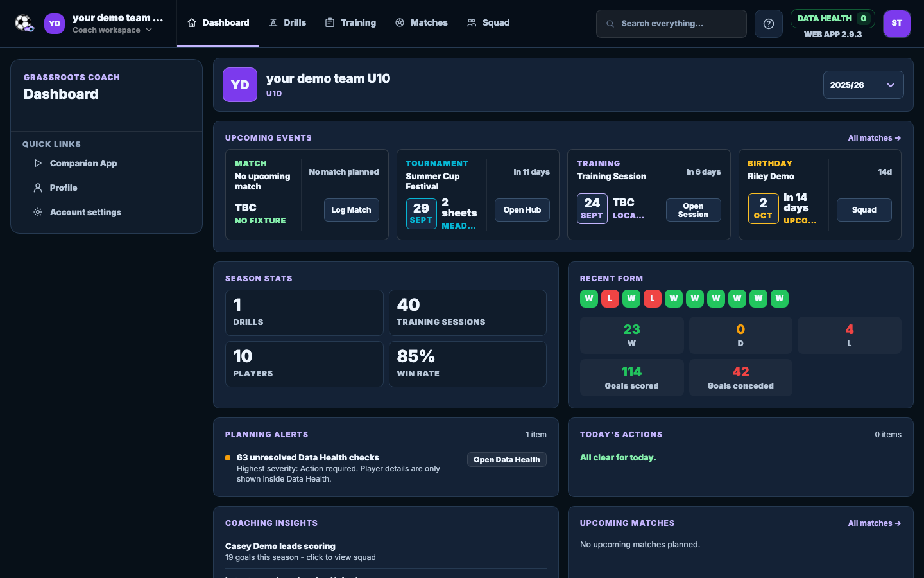The height and width of the screenshot is (578, 924).
Task: Click the Goals conceded tile
Action: 740,378
